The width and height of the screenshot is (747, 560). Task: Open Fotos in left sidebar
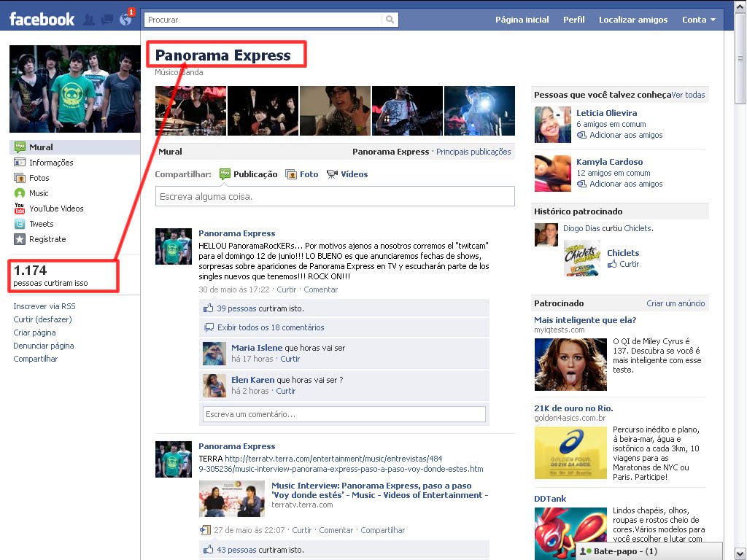[x=39, y=178]
